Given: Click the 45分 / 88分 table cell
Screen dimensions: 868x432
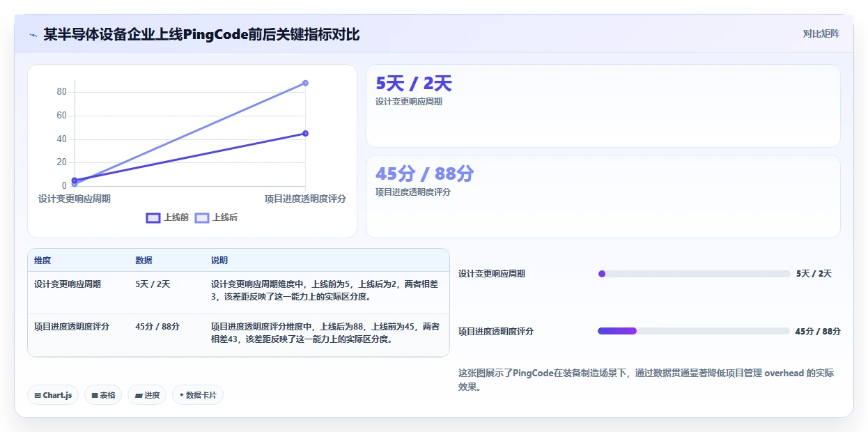Looking at the screenshot, I should click(157, 326).
